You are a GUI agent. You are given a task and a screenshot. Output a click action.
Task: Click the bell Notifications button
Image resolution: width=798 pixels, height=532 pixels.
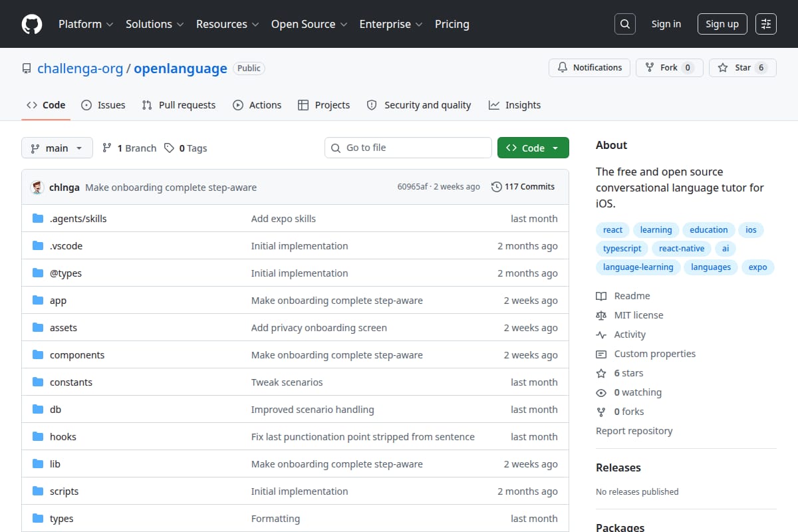(589, 68)
